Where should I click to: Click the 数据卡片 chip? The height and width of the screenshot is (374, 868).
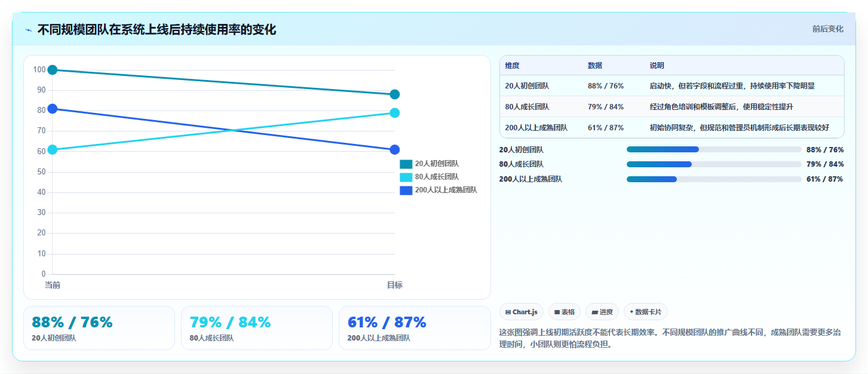click(646, 312)
